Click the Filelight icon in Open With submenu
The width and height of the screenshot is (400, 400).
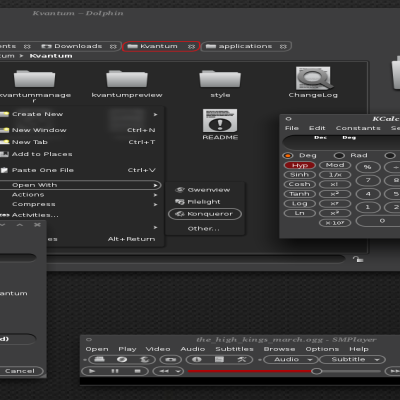[180, 202]
